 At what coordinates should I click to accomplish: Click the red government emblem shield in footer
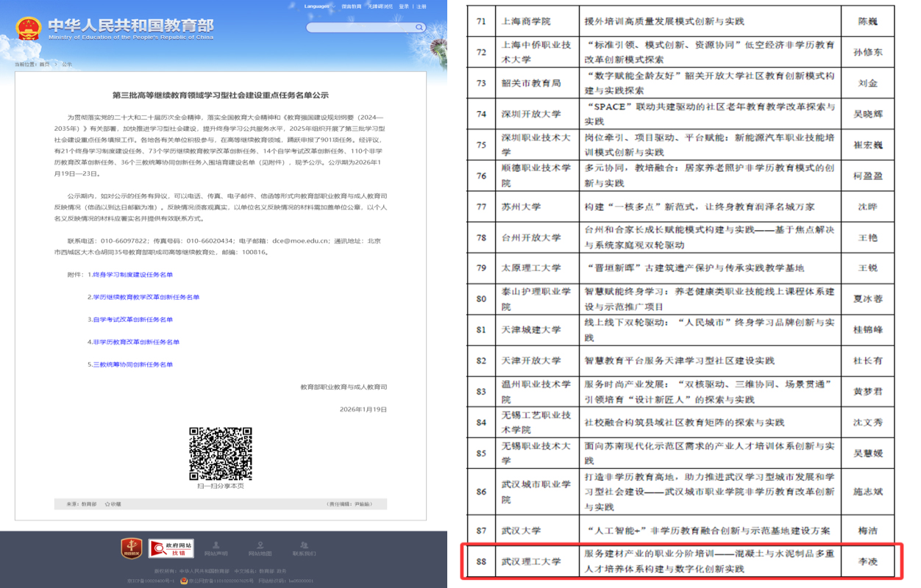[131, 547]
